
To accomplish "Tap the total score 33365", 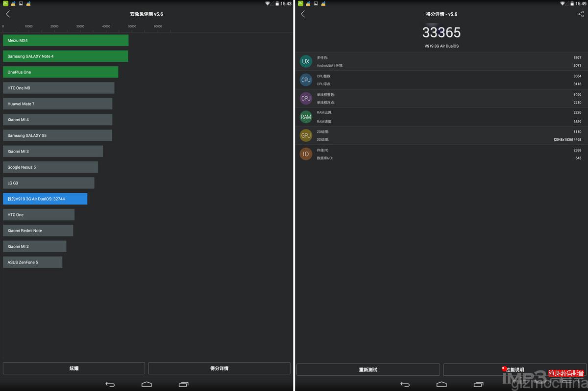I will [441, 32].
